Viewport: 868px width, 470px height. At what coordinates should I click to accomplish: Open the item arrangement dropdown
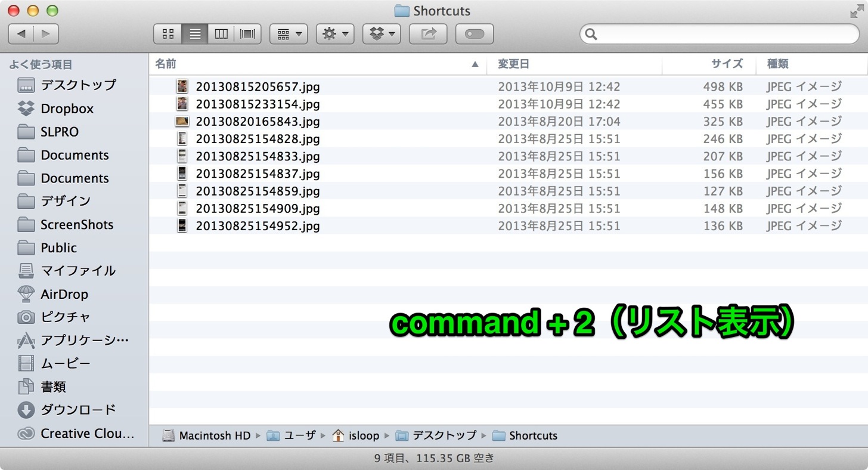[x=289, y=34]
